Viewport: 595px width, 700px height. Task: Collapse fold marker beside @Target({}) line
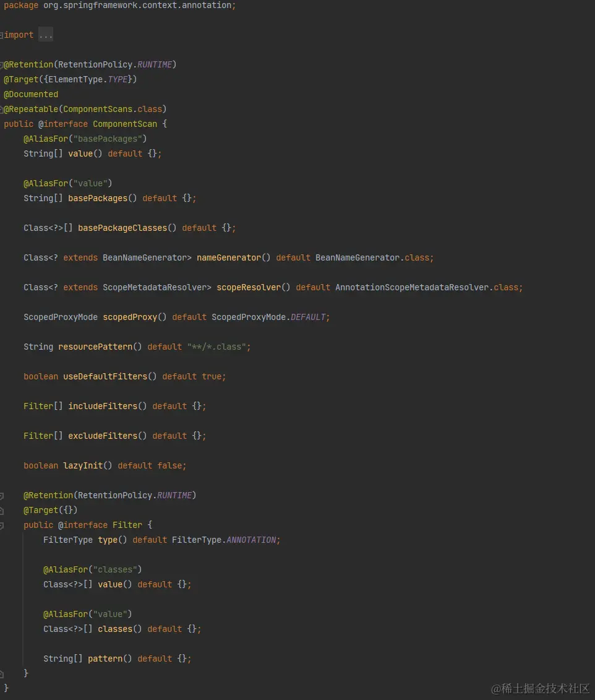(2, 511)
